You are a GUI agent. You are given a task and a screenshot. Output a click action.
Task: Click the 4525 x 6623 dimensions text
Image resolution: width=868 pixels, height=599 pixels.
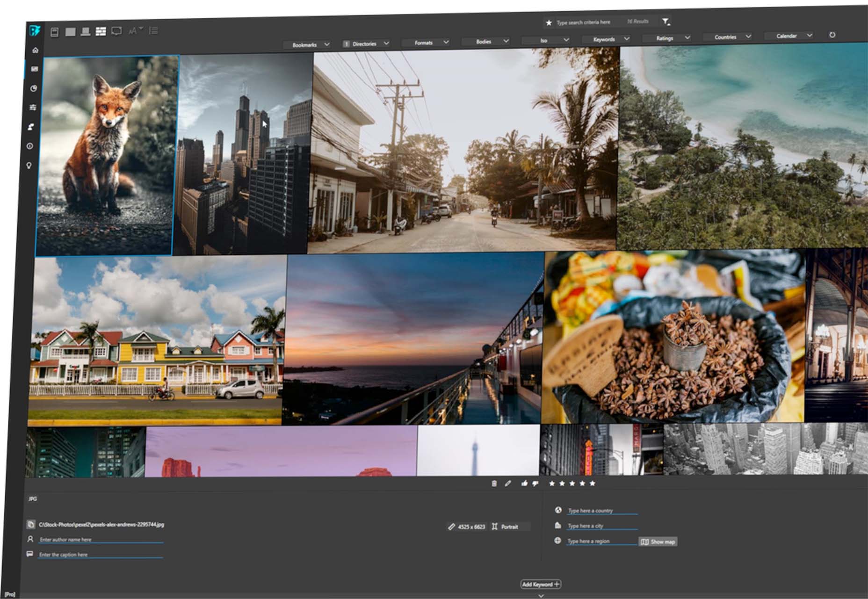[x=471, y=527]
